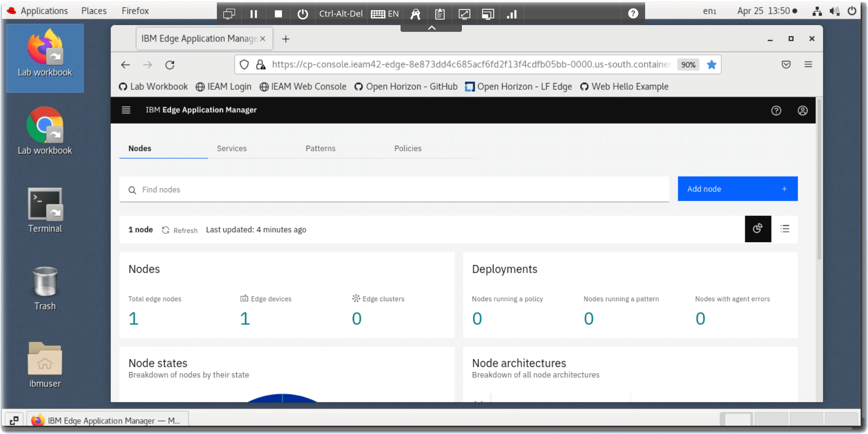Switch to the chart dashboard view

pos(758,229)
